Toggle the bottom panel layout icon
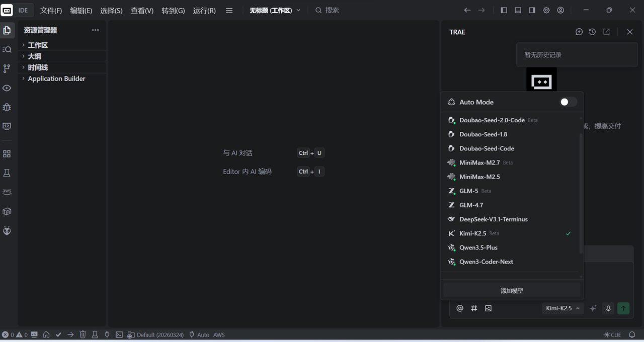 click(518, 10)
